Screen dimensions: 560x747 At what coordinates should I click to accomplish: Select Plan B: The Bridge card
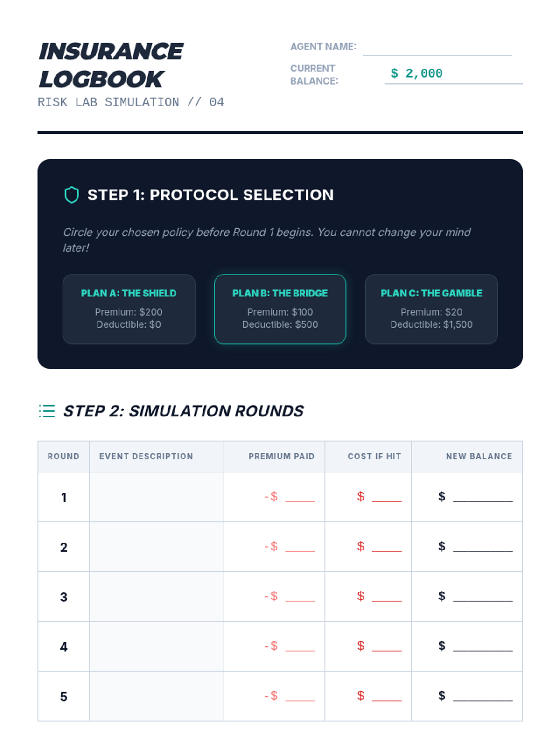(x=280, y=309)
